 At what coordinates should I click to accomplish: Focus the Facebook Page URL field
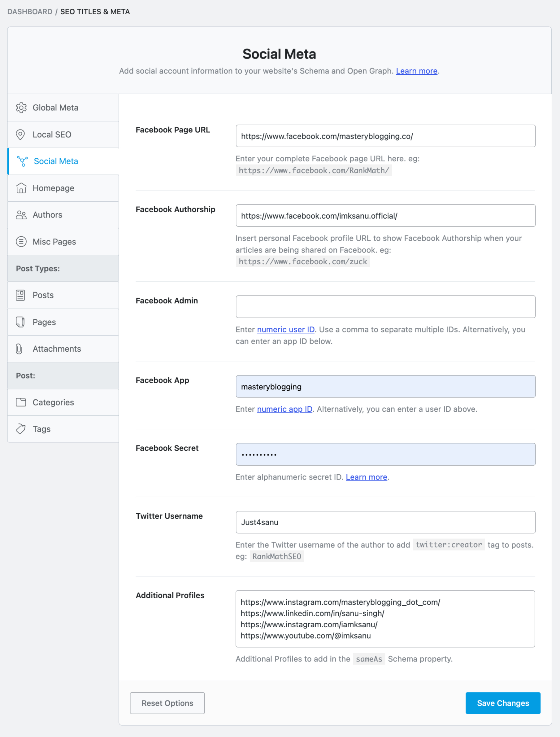click(x=386, y=136)
